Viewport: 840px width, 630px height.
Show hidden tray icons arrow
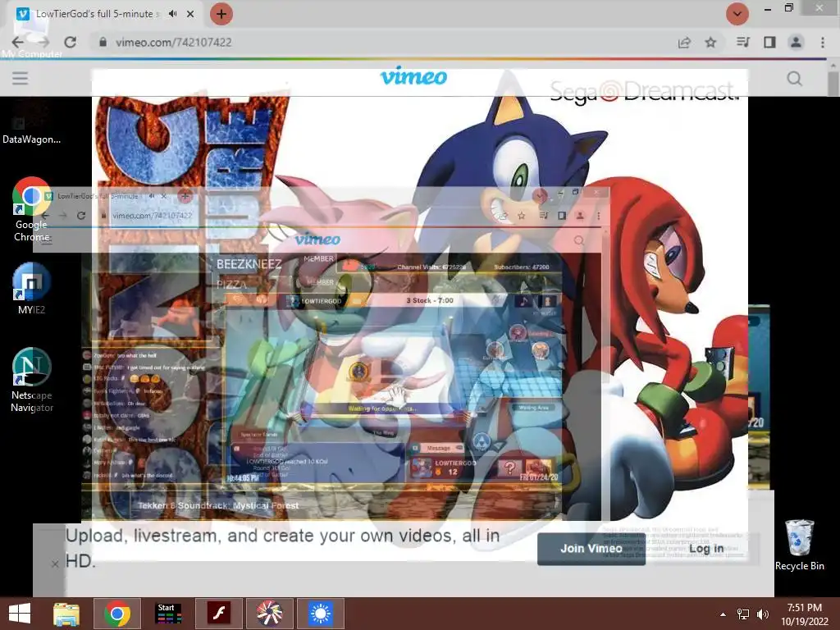pyautogui.click(x=724, y=614)
